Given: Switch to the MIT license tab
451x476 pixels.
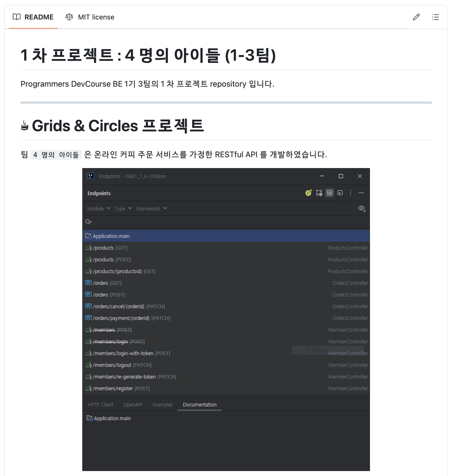Looking at the screenshot, I should pos(90,17).
